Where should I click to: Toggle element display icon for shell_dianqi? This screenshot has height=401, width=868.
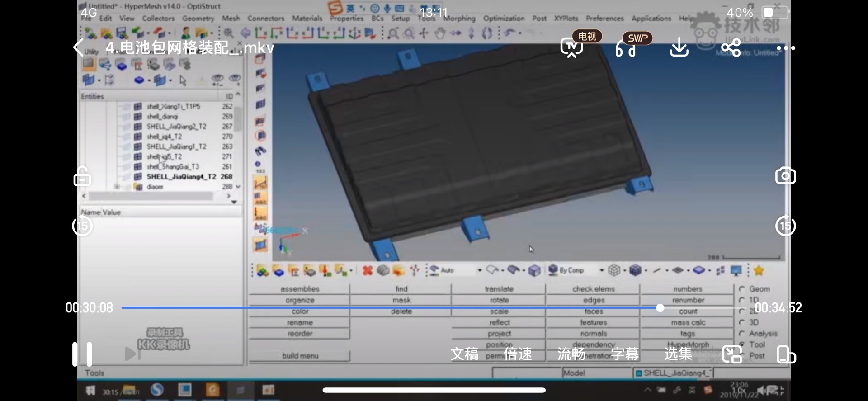coord(137,116)
